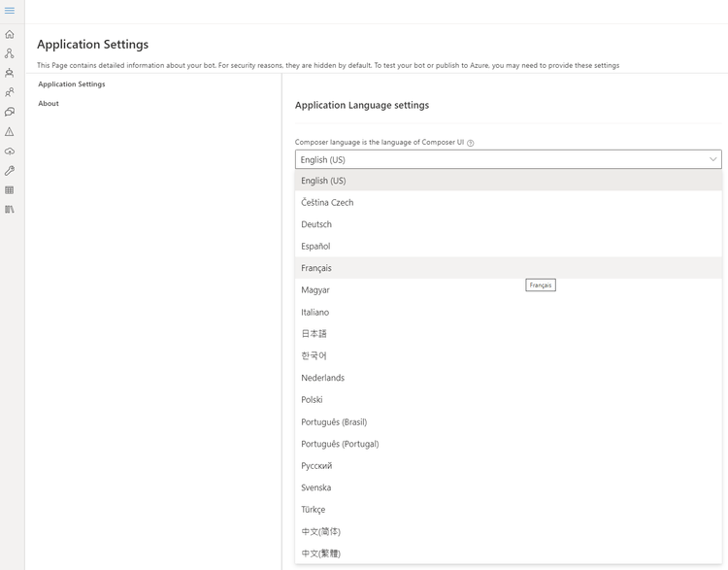728x570 pixels.
Task: Open the form dialogs table icon
Action: (x=10, y=190)
